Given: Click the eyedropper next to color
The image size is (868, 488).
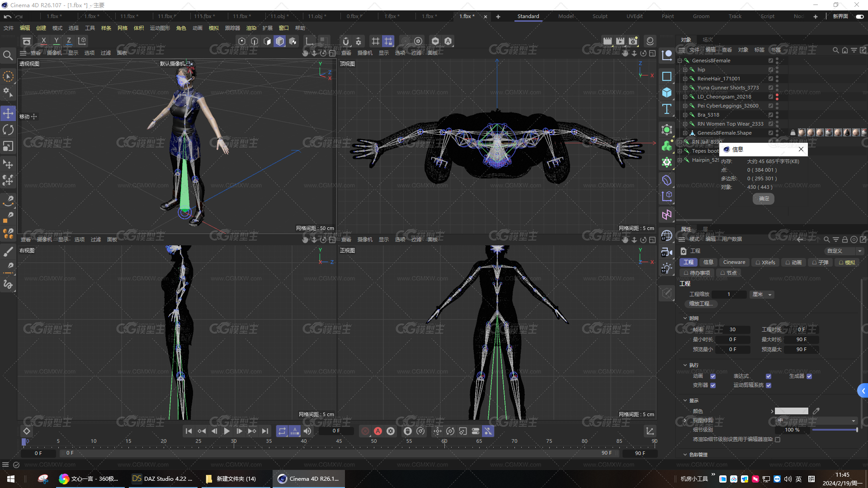Looking at the screenshot, I should [x=816, y=411].
